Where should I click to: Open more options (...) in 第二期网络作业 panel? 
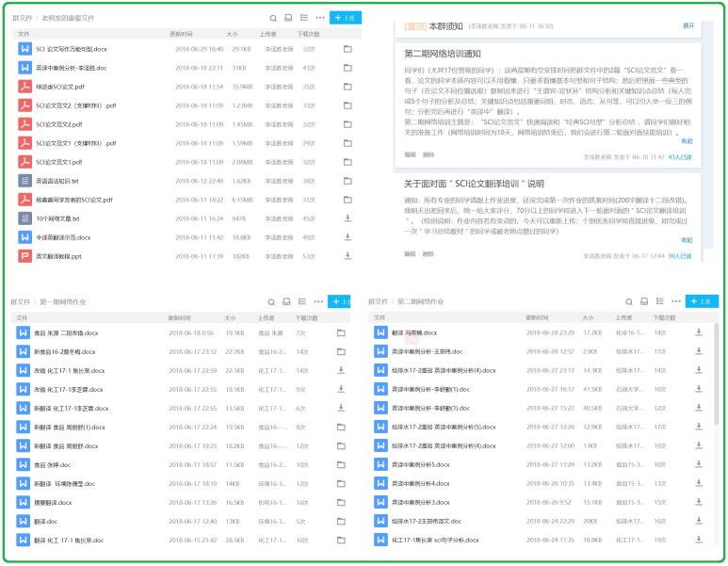pos(675,301)
